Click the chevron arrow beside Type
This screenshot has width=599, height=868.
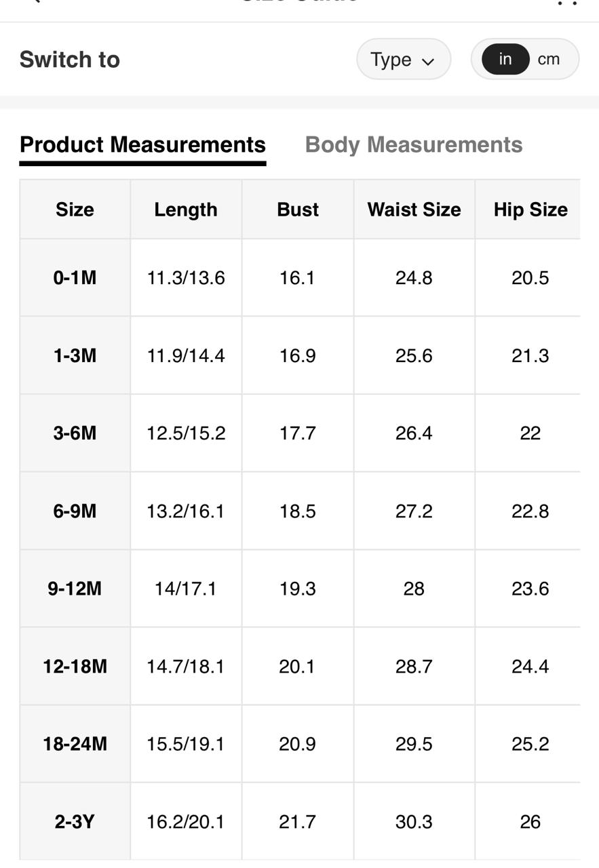coord(427,61)
